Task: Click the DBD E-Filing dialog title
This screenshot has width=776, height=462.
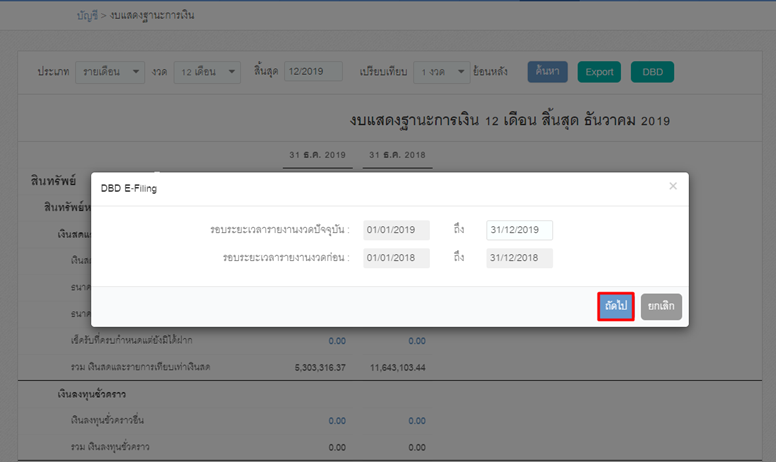Action: [x=129, y=188]
